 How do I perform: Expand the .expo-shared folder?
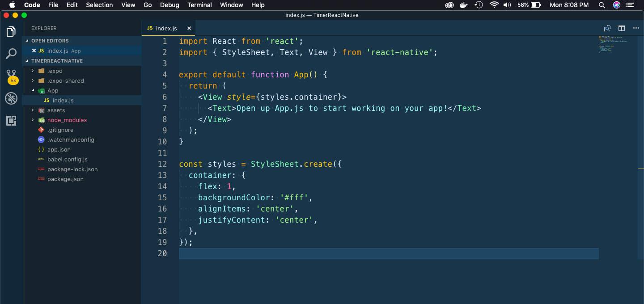click(82, 80)
